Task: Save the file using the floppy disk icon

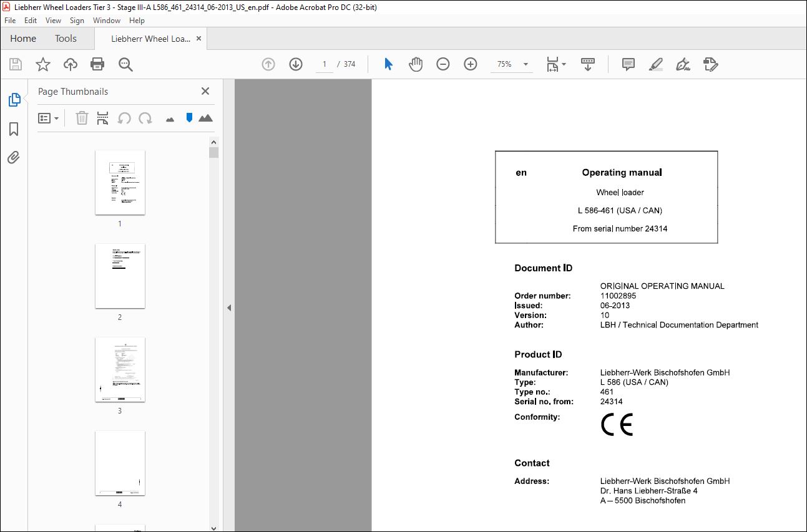Action: [x=16, y=64]
